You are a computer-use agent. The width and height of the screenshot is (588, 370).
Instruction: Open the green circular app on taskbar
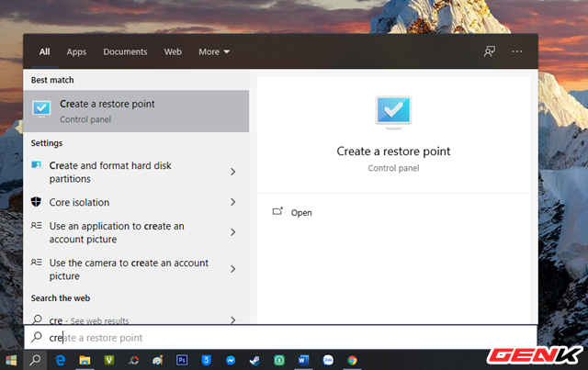click(279, 360)
